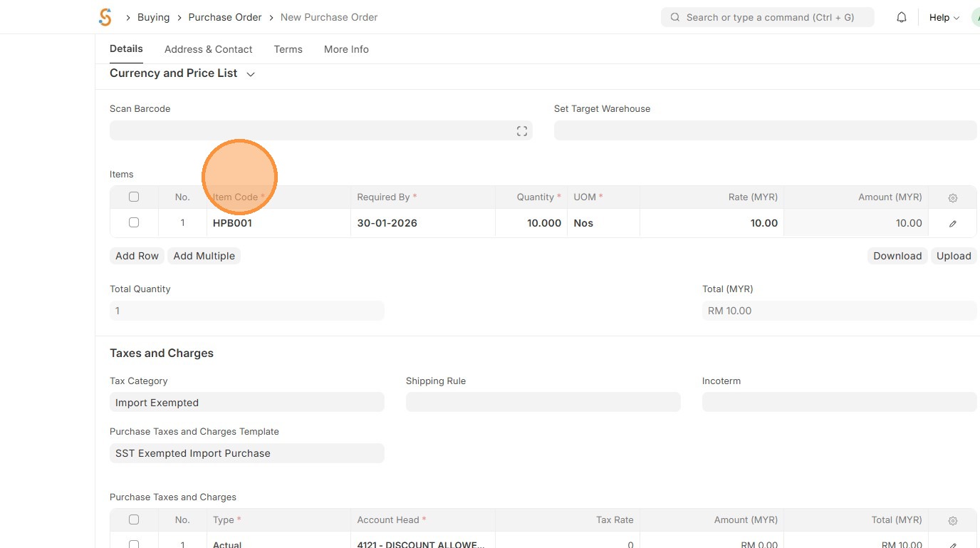Open the Shipping Rule field
Image resolution: width=980 pixels, height=548 pixels.
coord(543,402)
